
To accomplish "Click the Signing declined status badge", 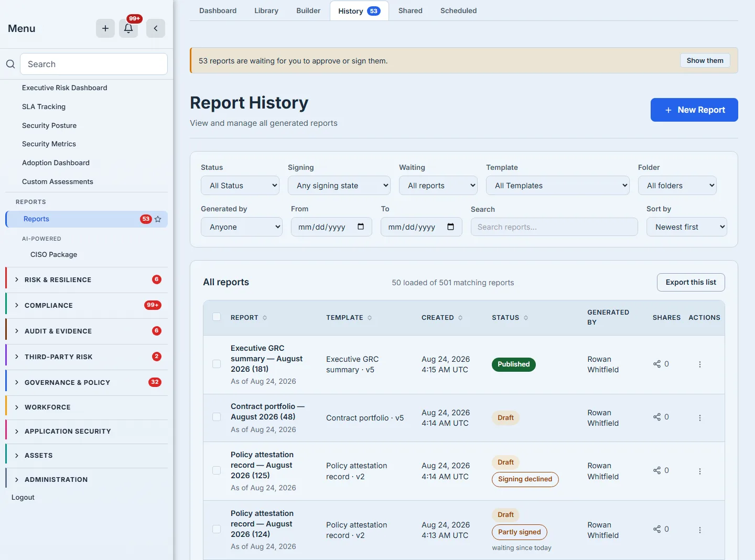I will [525, 479].
